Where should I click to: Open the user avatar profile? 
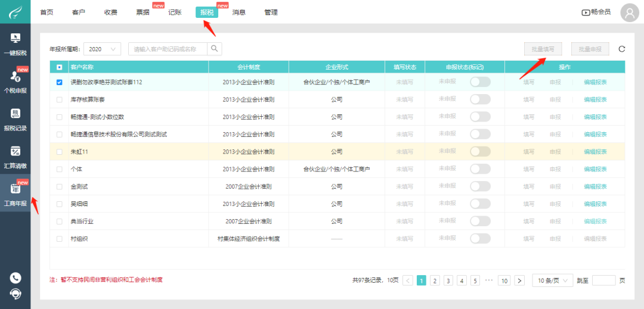point(630,13)
